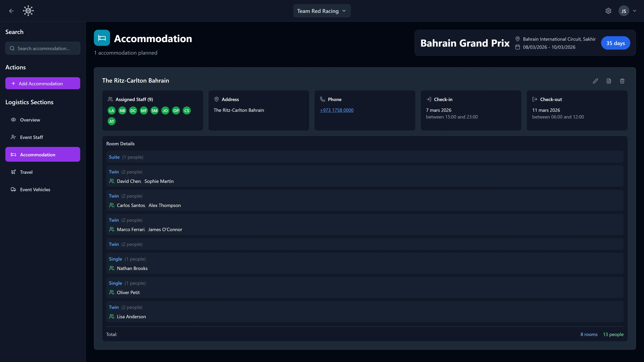
Task: Delete the Ritz-Carlton accommodation via trash icon
Action: (x=622, y=81)
